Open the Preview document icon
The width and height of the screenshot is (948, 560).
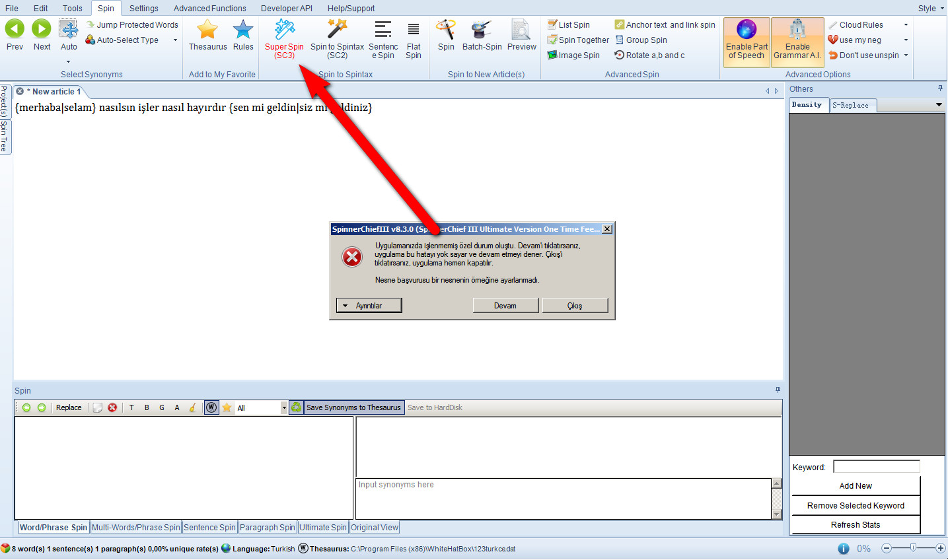click(x=521, y=30)
